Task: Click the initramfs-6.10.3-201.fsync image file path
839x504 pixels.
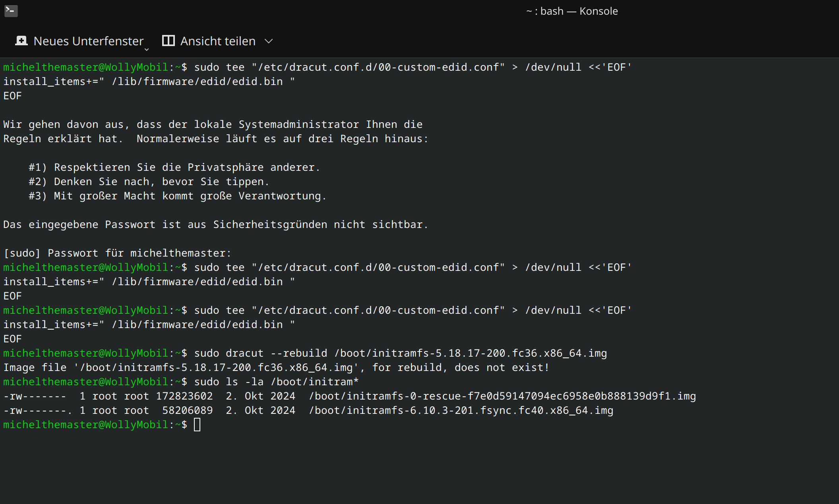Action: click(461, 410)
